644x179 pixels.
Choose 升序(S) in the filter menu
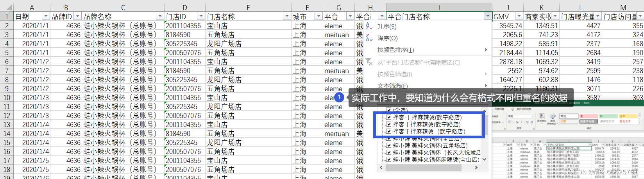coord(387,27)
